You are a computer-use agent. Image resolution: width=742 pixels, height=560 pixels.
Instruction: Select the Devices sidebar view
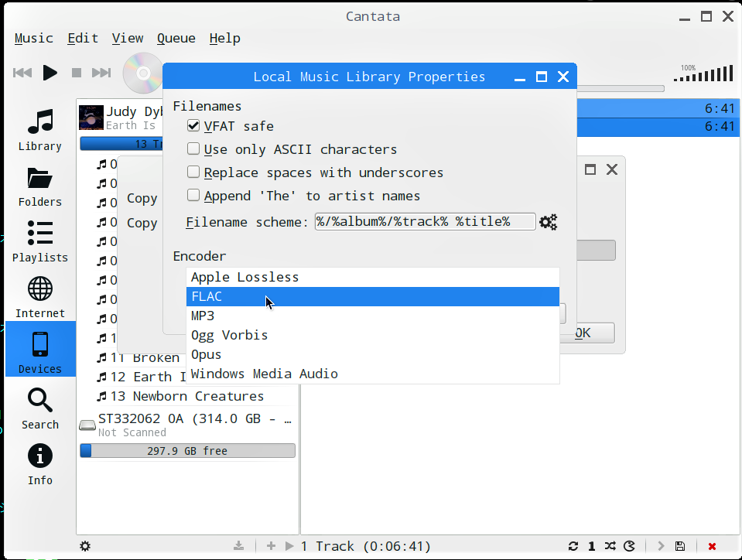click(x=40, y=349)
